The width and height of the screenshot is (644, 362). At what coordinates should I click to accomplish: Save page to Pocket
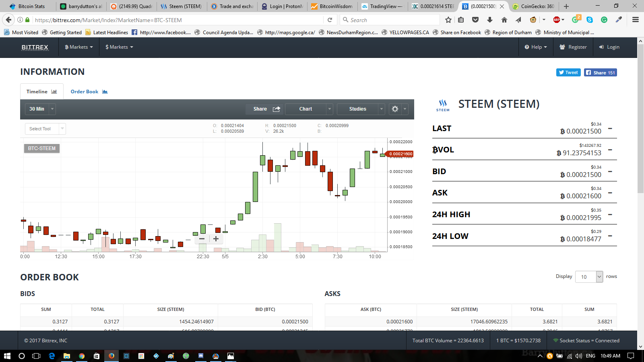click(x=475, y=20)
